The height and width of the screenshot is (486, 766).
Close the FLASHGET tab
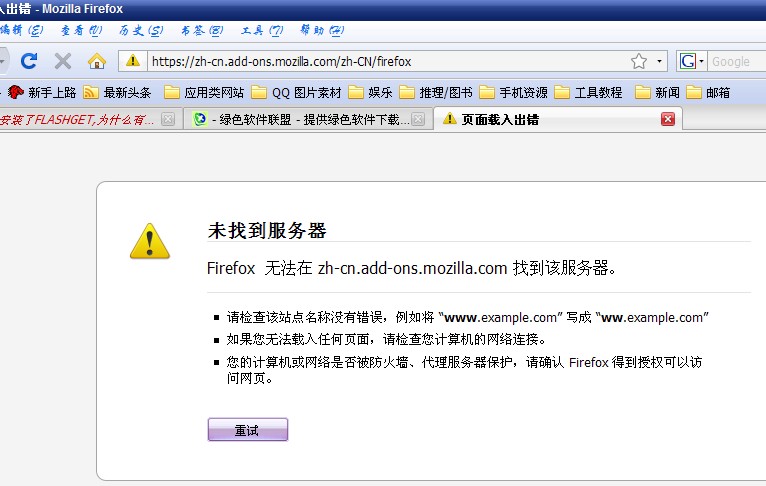tap(168, 119)
